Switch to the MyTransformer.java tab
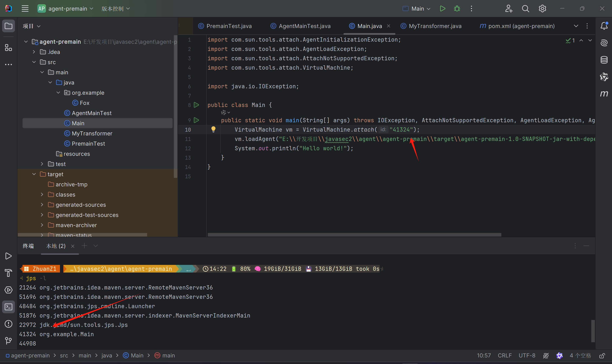This screenshot has height=364, width=612. pyautogui.click(x=435, y=26)
